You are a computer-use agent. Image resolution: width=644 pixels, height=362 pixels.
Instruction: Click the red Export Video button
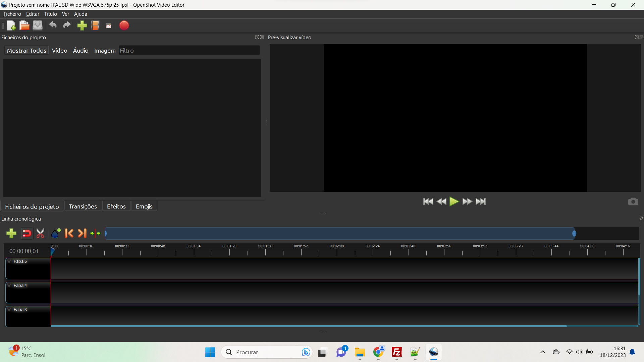[124, 25]
